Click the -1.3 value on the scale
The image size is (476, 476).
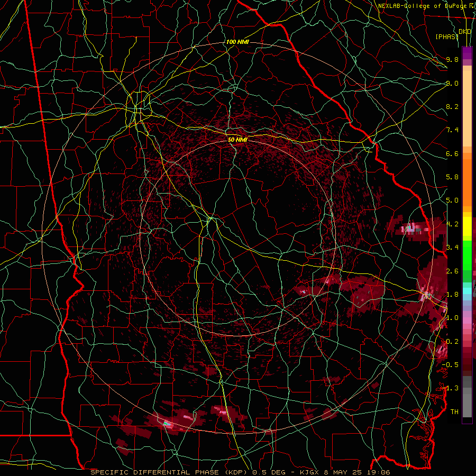click(x=450, y=388)
